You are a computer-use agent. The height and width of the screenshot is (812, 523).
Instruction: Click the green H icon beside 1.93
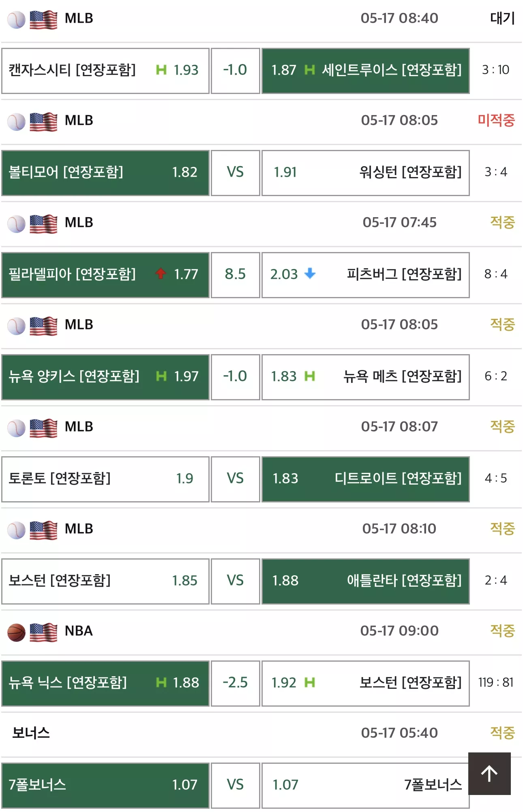pos(161,70)
